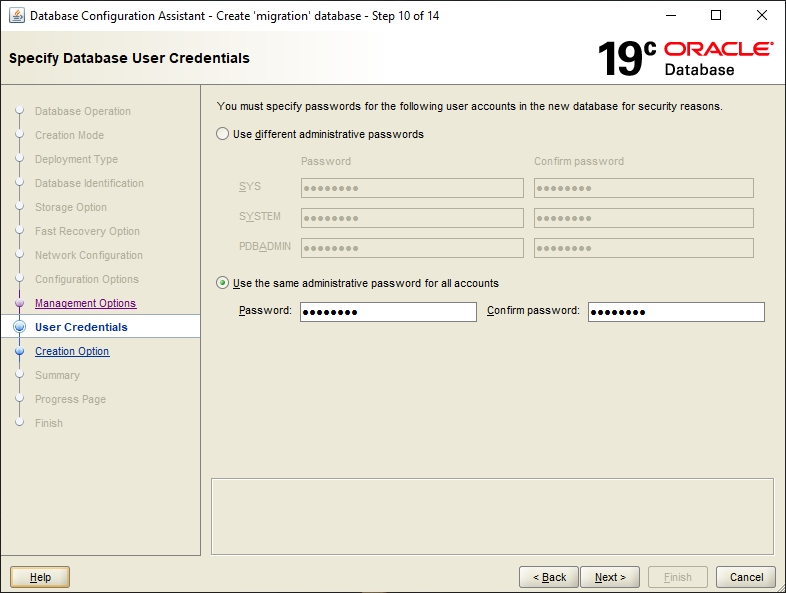Viewport: 786px width, 593px height.
Task: Click the Back button
Action: click(x=549, y=577)
